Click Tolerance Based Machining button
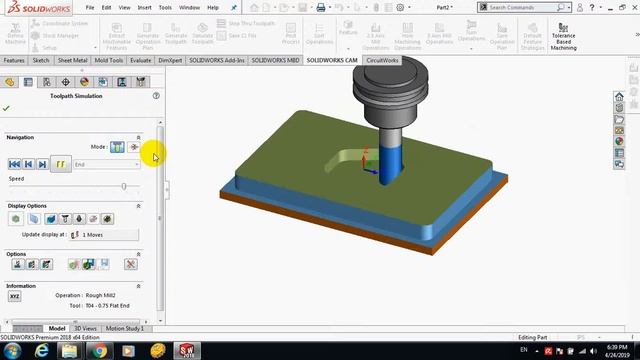Image resolution: width=640 pixels, height=360 pixels. [x=564, y=37]
